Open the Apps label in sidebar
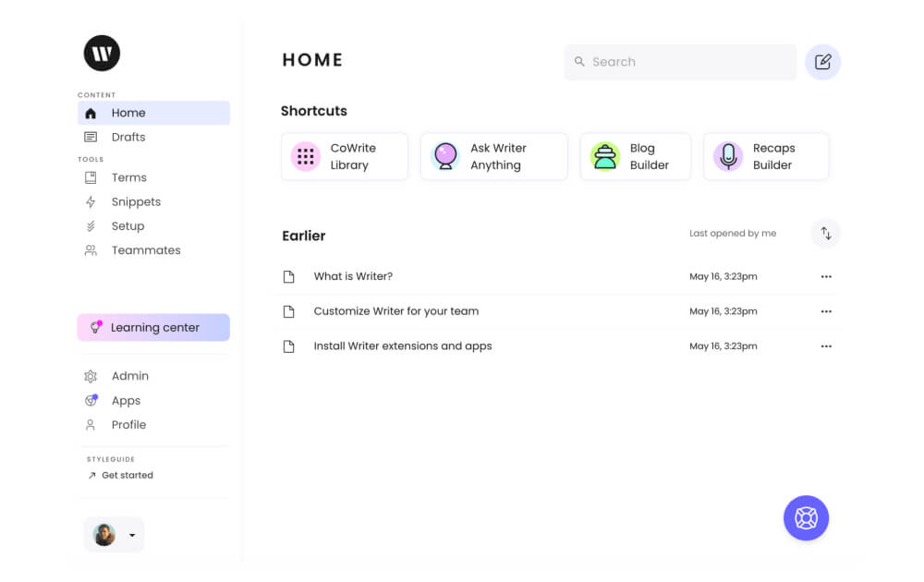 pos(126,401)
